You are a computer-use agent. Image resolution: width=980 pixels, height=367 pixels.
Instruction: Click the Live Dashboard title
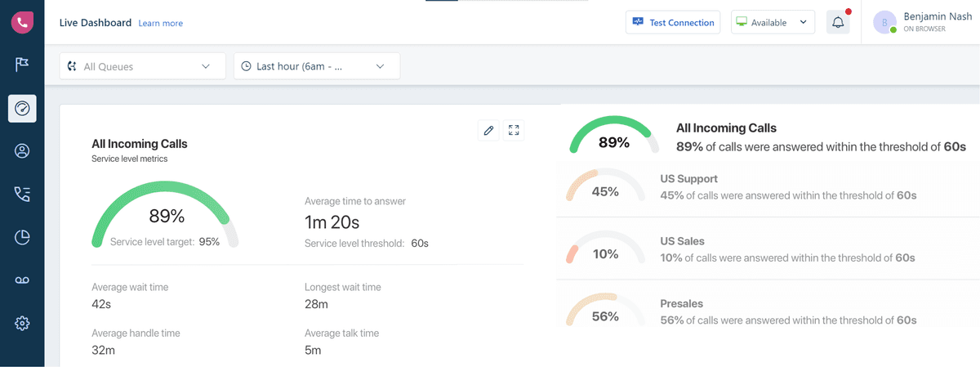[x=96, y=23]
